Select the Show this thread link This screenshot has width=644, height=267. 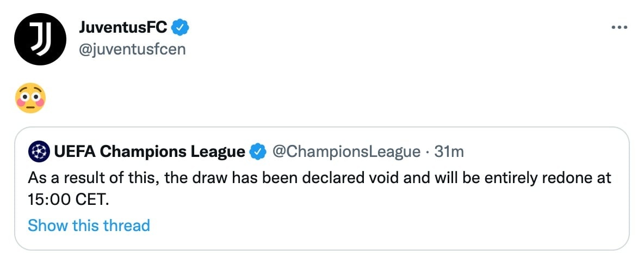pyautogui.click(x=89, y=226)
